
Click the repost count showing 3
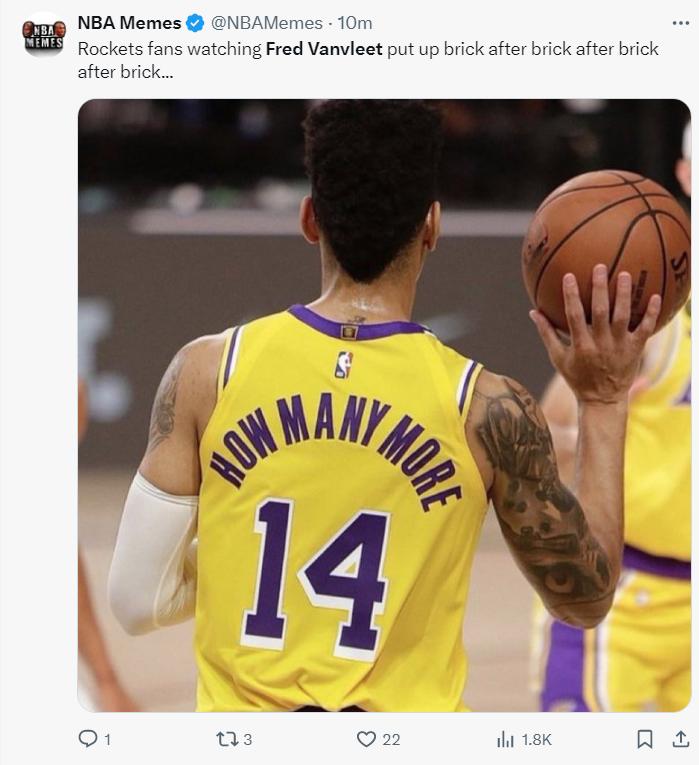[248, 740]
